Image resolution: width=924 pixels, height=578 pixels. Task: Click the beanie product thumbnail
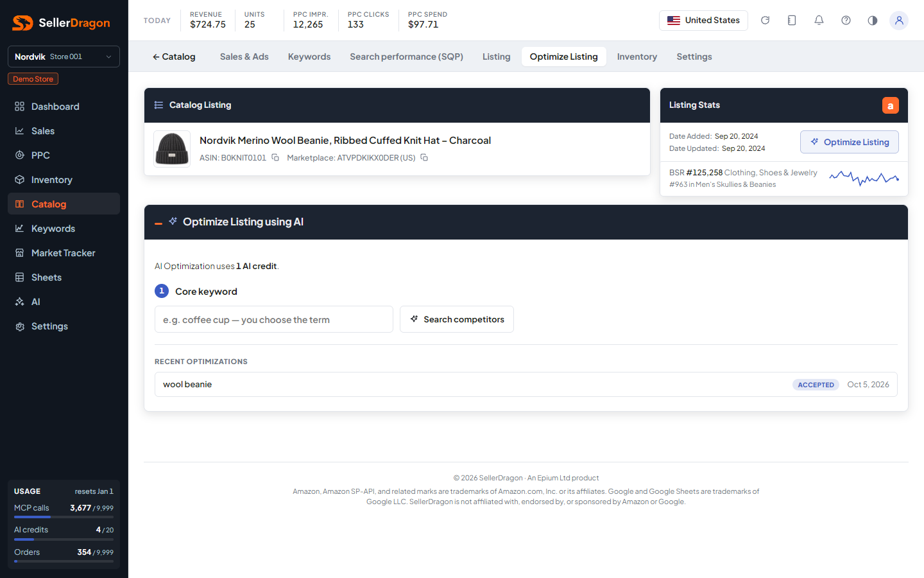[172, 149]
